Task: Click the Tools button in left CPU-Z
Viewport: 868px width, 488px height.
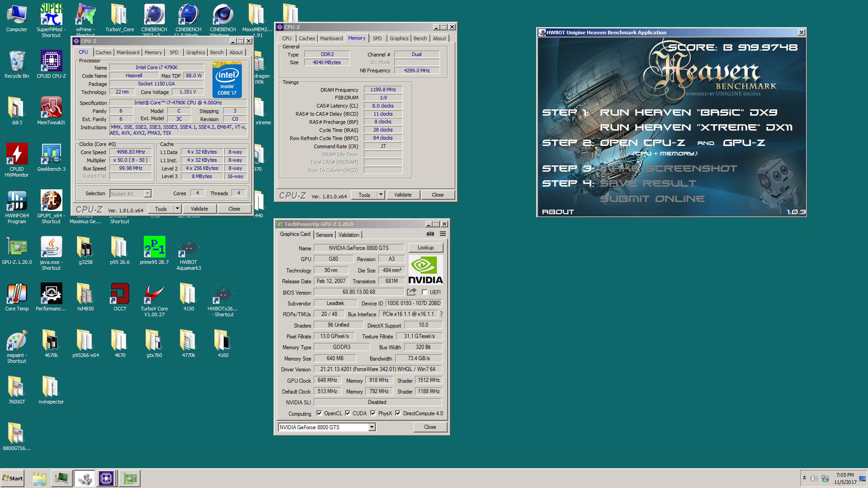Action: (x=161, y=209)
